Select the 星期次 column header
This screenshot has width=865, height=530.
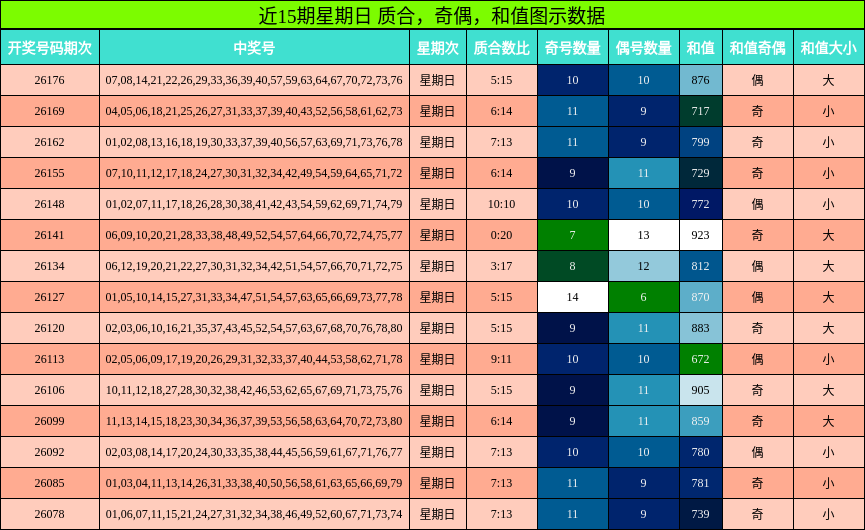pos(438,48)
